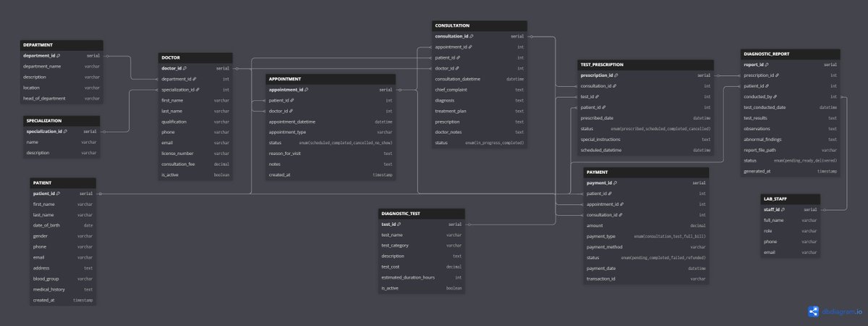Screen dimensions: 868x326
Task: Click the key icon beside staff_id in LAB_STAFF
Action: (783, 209)
